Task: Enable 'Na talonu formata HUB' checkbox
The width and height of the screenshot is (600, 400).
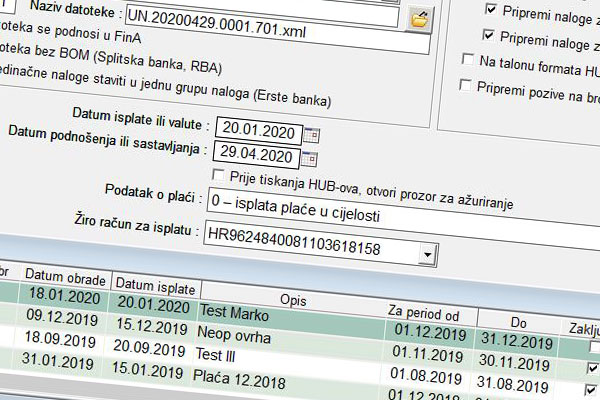Action: pos(468,61)
